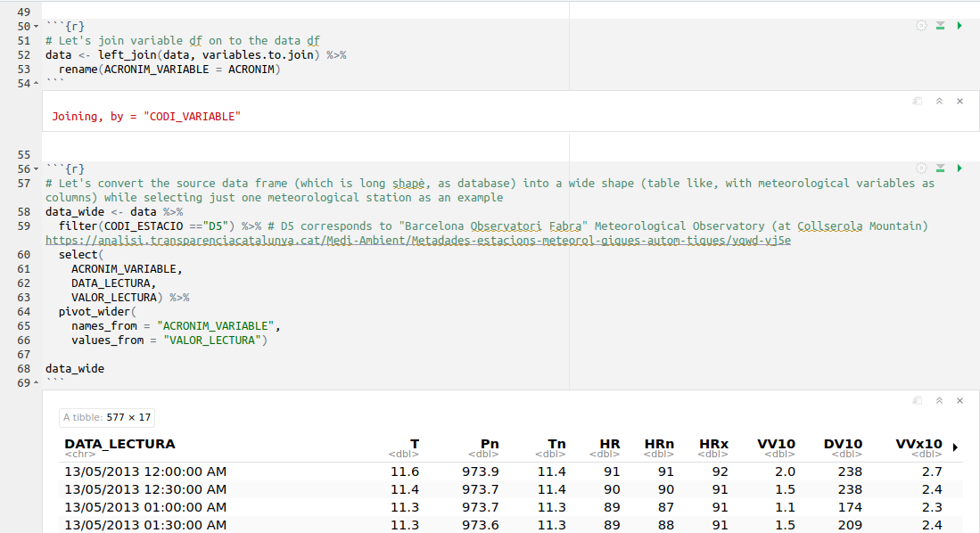Click line number 55 in the gutter
The height and width of the screenshot is (533, 980).
24,154
